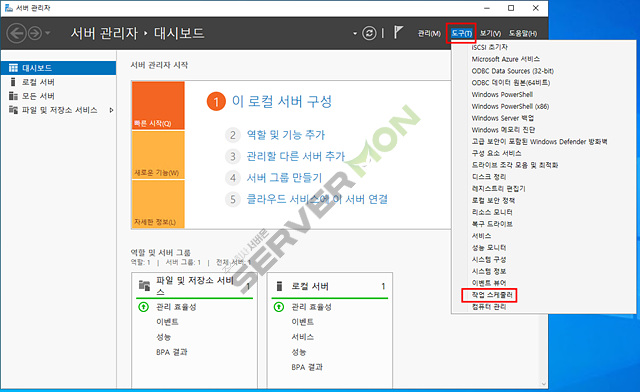
Task: Expand the 파일 및 저장소 서비스 arrow
Action: [111, 110]
